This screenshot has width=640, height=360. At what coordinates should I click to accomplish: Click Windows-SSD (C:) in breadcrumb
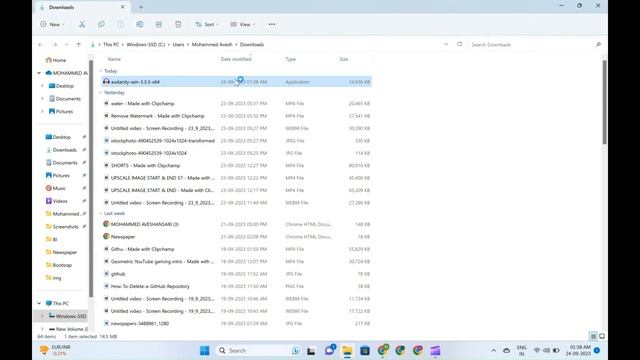click(x=146, y=44)
